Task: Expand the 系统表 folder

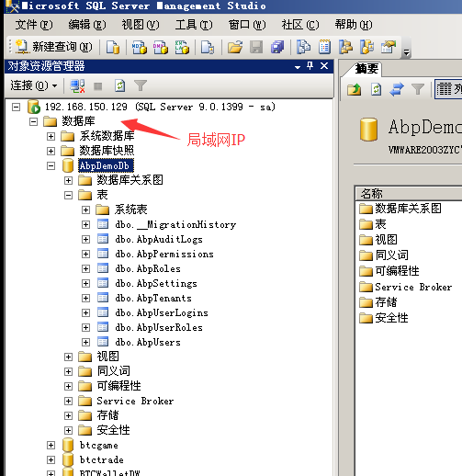Action: 85,210
